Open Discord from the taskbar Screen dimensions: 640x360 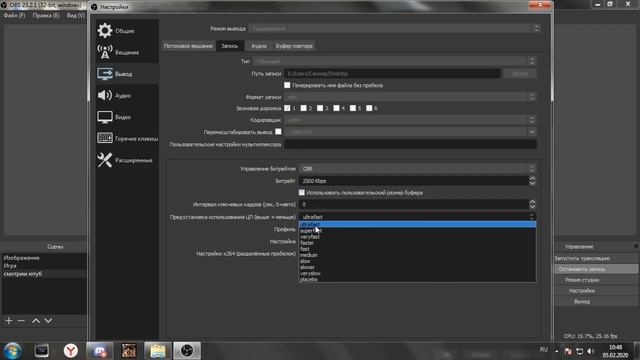pos(99,351)
